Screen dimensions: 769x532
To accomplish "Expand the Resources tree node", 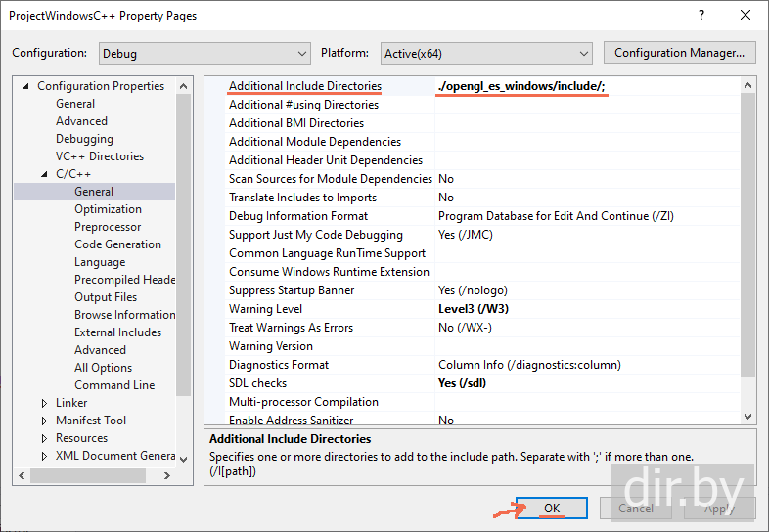I will pyautogui.click(x=45, y=438).
